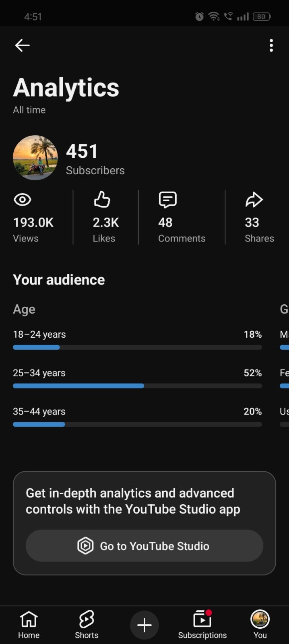Tap the Comments speech bubble icon
Screen dimensions: 289x644
coord(167,200)
